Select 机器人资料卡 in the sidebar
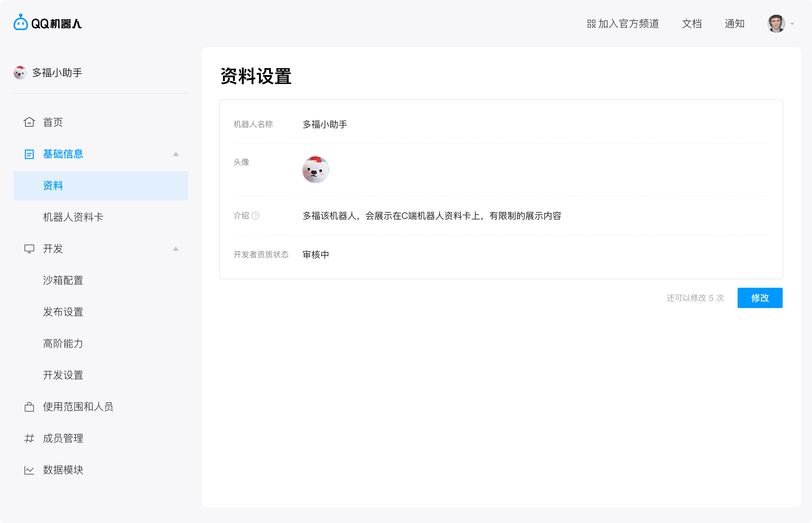Image resolution: width=812 pixels, height=523 pixels. click(73, 217)
